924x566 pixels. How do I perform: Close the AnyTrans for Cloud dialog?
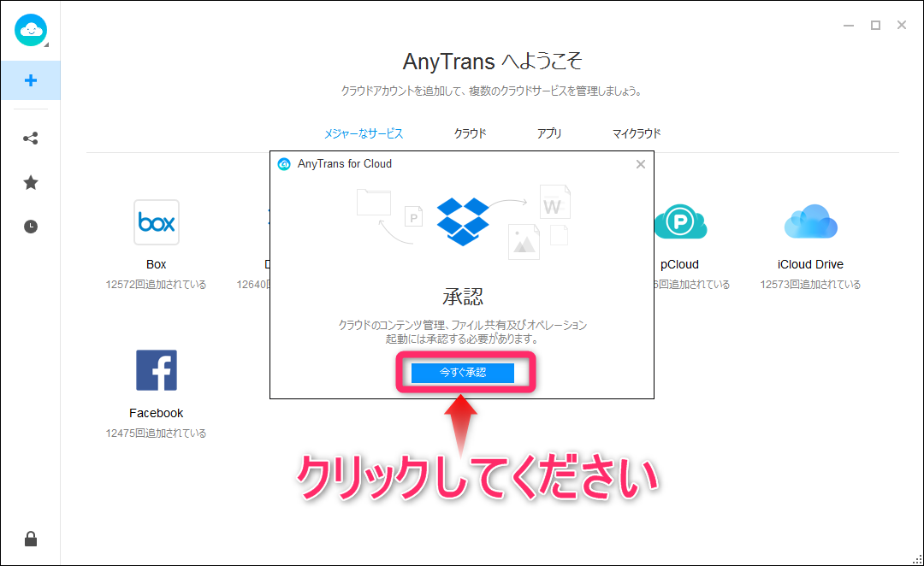(641, 164)
